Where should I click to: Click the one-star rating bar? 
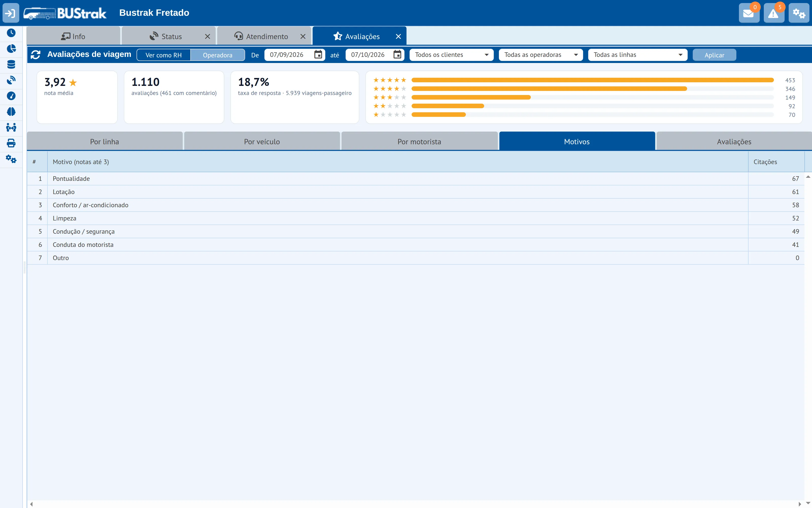click(x=593, y=115)
